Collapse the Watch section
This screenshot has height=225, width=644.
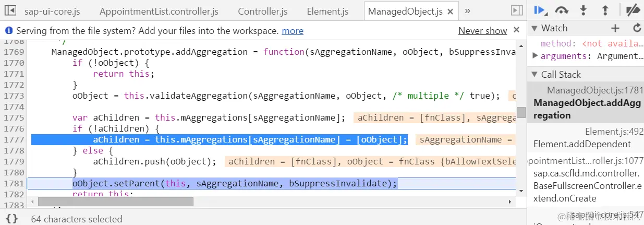click(534, 28)
